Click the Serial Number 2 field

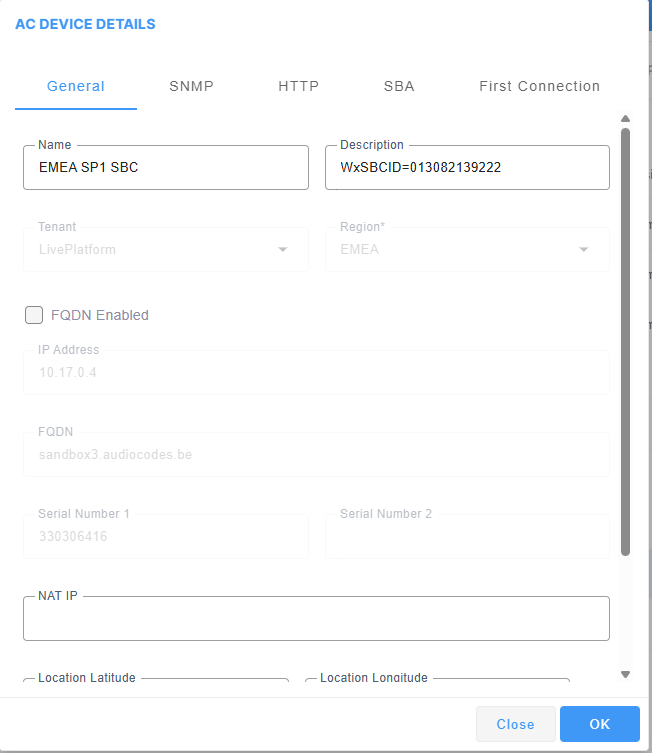pyautogui.click(x=467, y=537)
